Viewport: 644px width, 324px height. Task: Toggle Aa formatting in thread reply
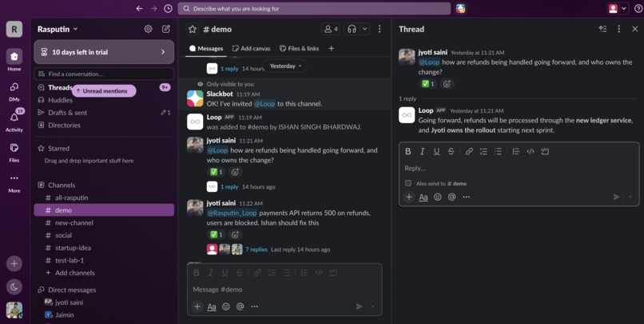tap(423, 197)
